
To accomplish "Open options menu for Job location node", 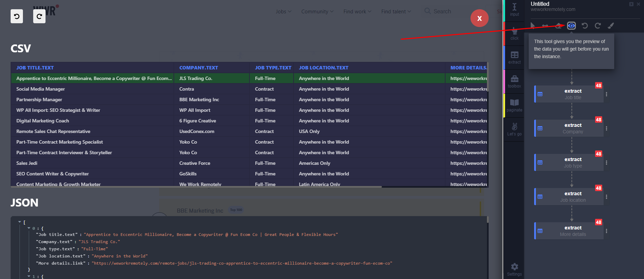I will tap(606, 197).
